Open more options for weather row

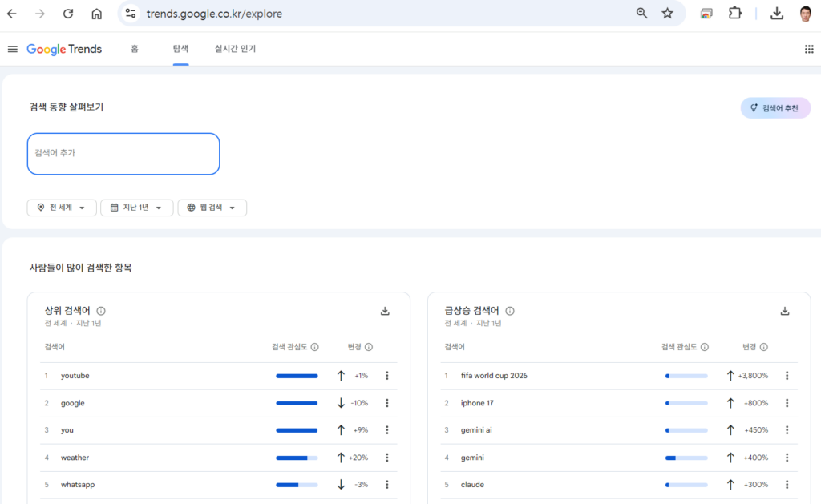point(387,458)
